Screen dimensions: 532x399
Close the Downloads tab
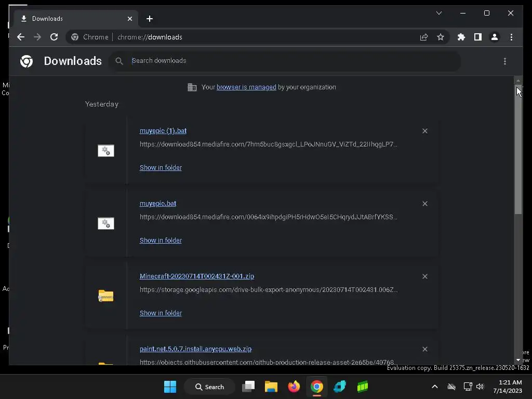129,19
